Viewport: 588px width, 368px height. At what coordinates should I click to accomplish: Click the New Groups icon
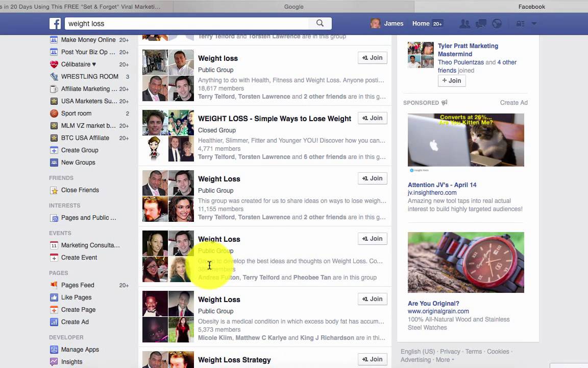54,163
